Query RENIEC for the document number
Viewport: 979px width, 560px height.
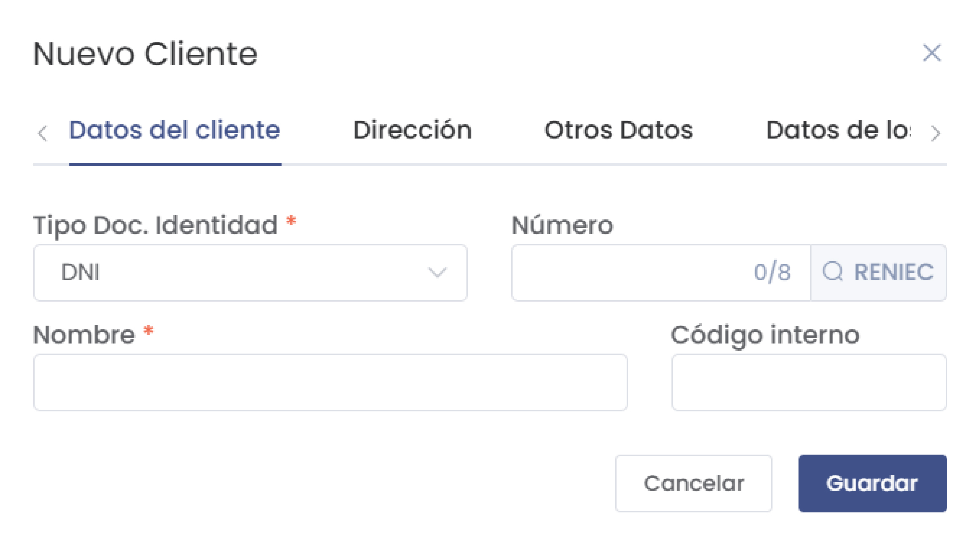pyautogui.click(x=878, y=272)
